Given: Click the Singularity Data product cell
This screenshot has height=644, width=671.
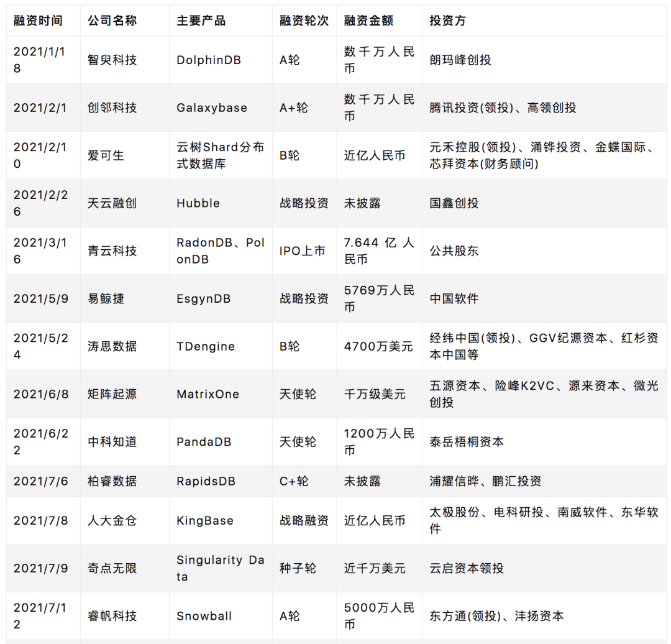Looking at the screenshot, I should (x=221, y=568).
